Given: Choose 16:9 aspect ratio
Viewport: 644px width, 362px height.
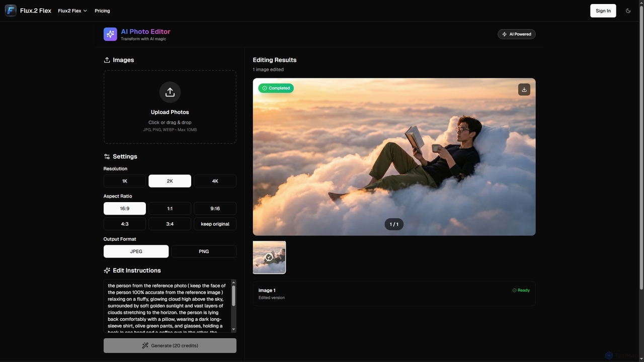Looking at the screenshot, I should (125, 209).
